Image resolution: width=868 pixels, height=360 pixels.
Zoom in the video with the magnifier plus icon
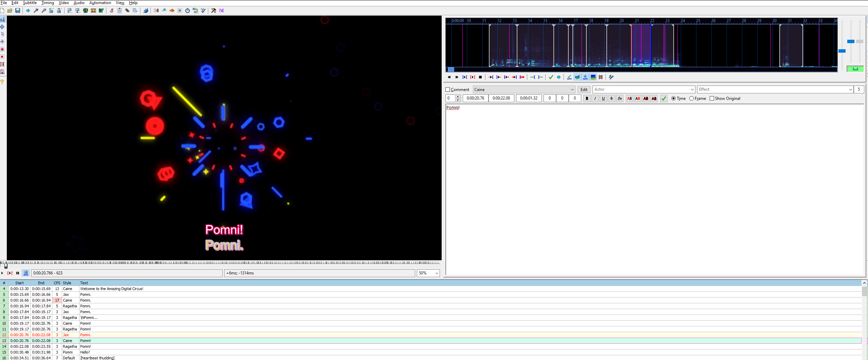(x=36, y=11)
